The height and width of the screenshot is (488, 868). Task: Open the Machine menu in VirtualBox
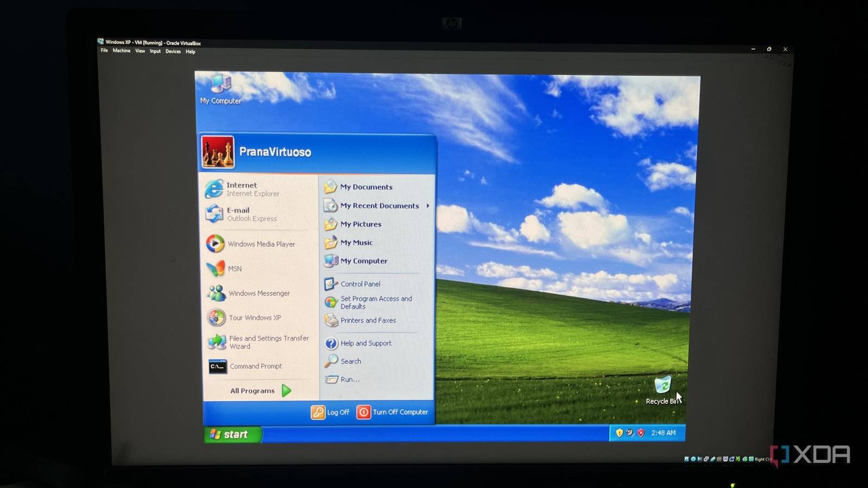pos(122,51)
